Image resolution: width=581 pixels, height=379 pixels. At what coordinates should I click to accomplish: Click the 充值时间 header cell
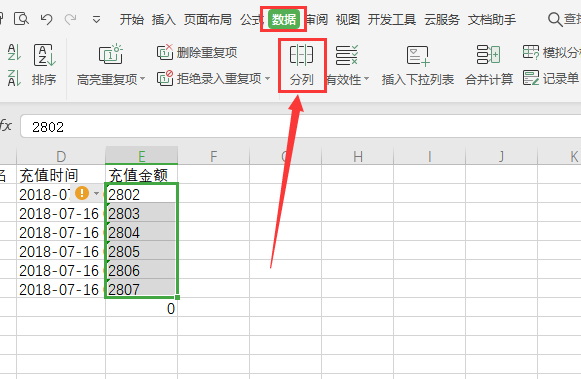(x=61, y=174)
